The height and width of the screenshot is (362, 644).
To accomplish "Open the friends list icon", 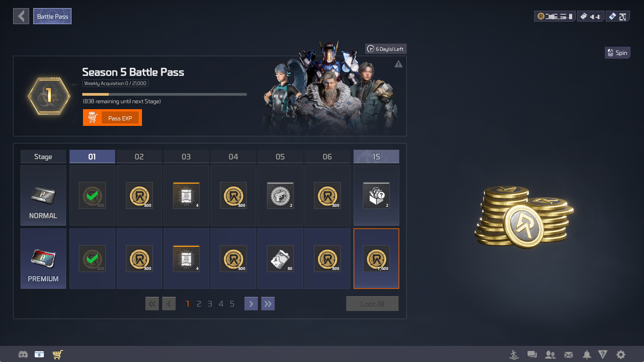I will tap(550, 355).
